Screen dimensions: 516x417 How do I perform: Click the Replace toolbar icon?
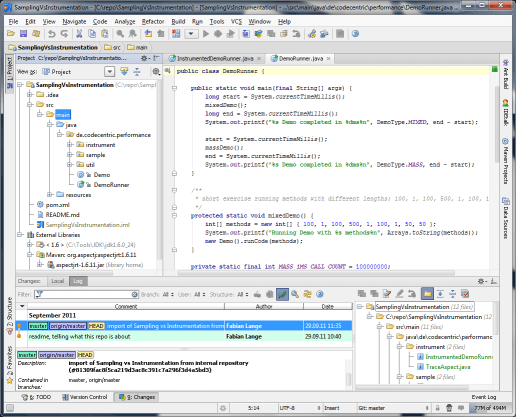(133, 34)
